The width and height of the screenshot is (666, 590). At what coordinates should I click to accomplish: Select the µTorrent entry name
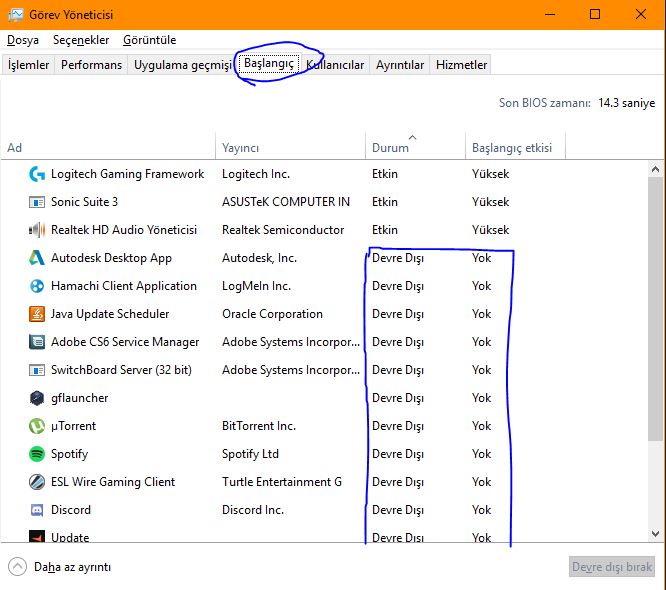pyautogui.click(x=73, y=426)
